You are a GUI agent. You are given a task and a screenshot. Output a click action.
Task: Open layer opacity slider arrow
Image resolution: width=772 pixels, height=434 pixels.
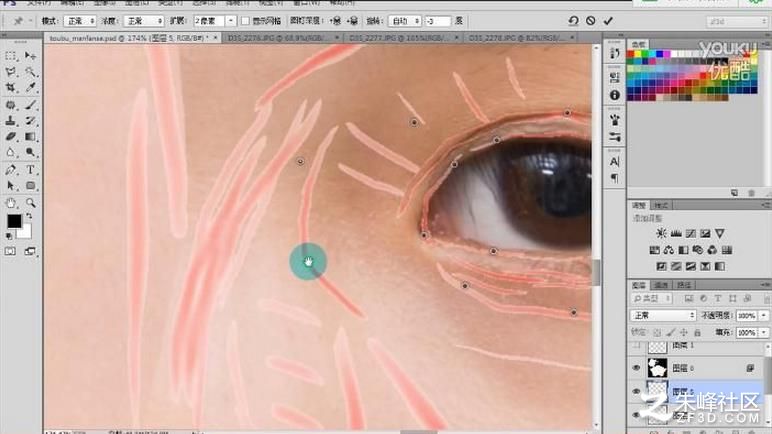coord(764,315)
